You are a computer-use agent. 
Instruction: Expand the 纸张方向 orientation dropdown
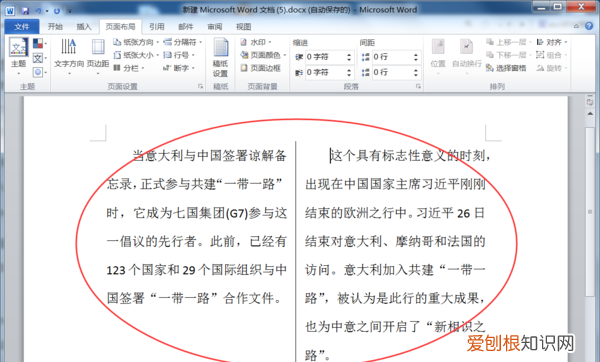(136, 42)
